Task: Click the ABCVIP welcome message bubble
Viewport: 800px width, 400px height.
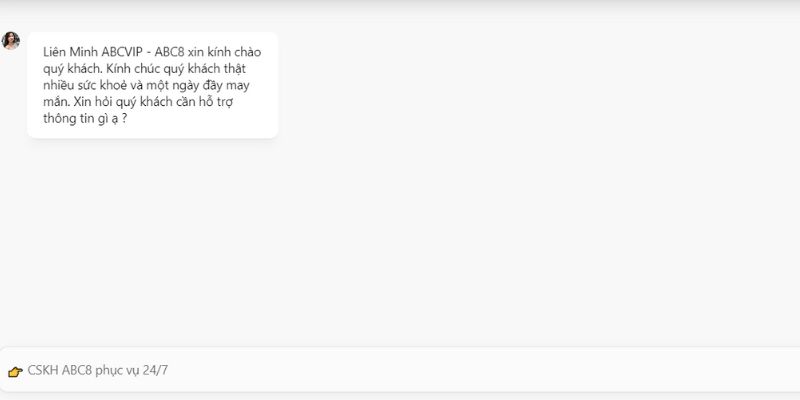Action: 153,85
